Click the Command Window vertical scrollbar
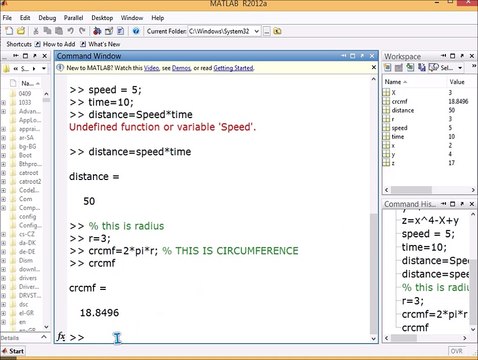The height and width of the screenshot is (360, 478). point(374,273)
